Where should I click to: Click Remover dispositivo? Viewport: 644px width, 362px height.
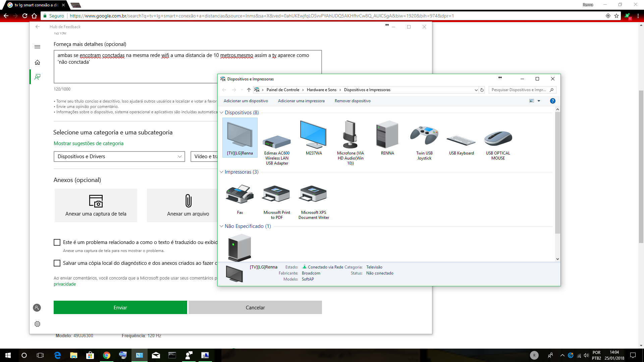point(353,101)
